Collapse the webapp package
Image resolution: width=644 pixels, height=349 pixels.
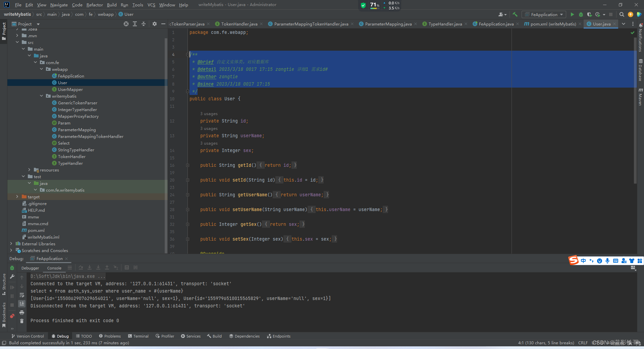click(x=42, y=69)
